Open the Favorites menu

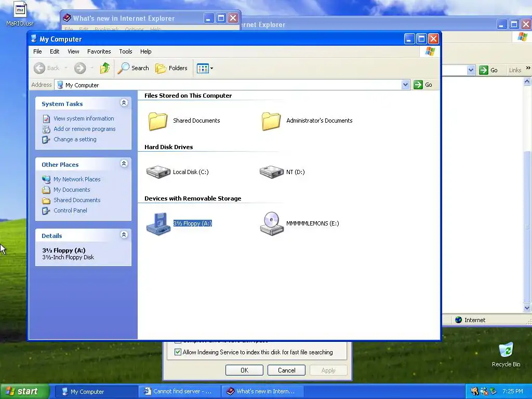click(x=99, y=51)
